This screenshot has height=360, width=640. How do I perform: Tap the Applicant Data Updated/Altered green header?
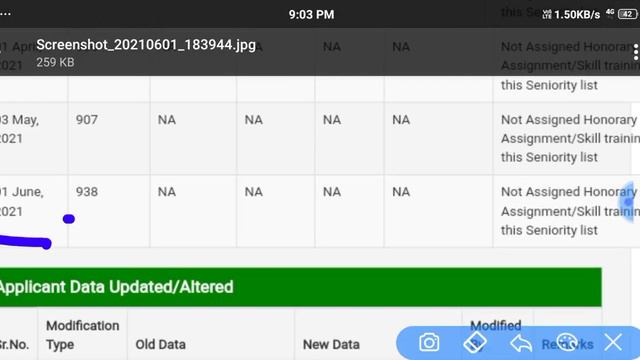coord(300,287)
